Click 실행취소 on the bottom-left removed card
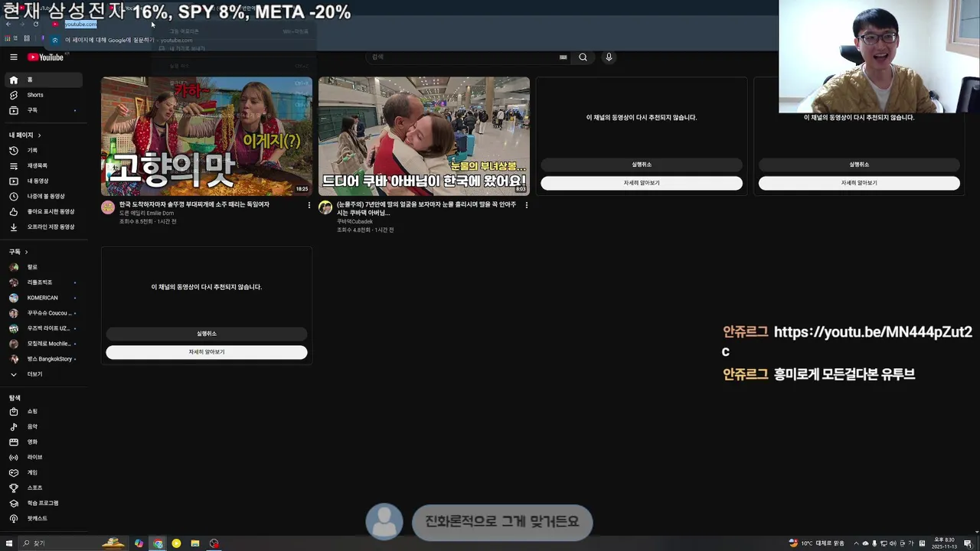Viewport: 980px width, 551px height. coord(207,334)
